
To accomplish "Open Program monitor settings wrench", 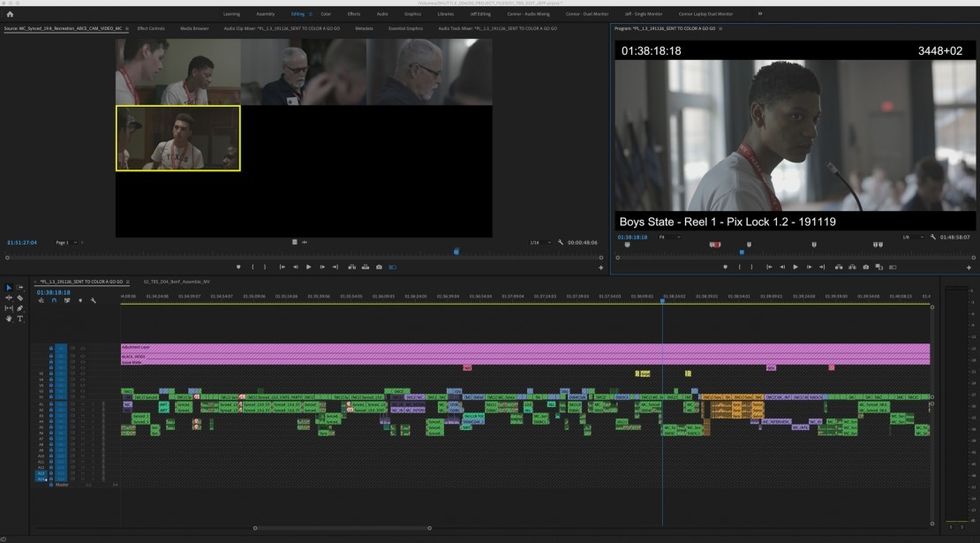I will click(x=933, y=237).
